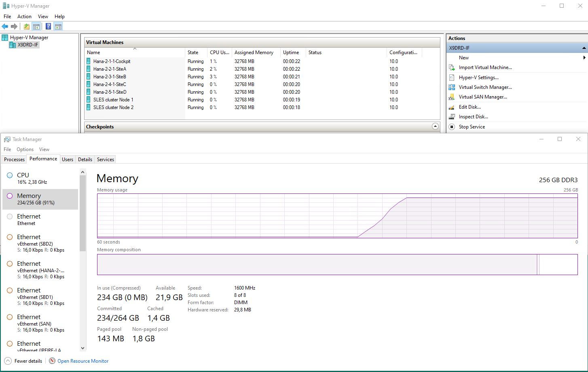Image resolution: width=588 pixels, height=372 pixels.
Task: Click the Hana-2-4-1-SiteC VM icon
Action: 89,84
